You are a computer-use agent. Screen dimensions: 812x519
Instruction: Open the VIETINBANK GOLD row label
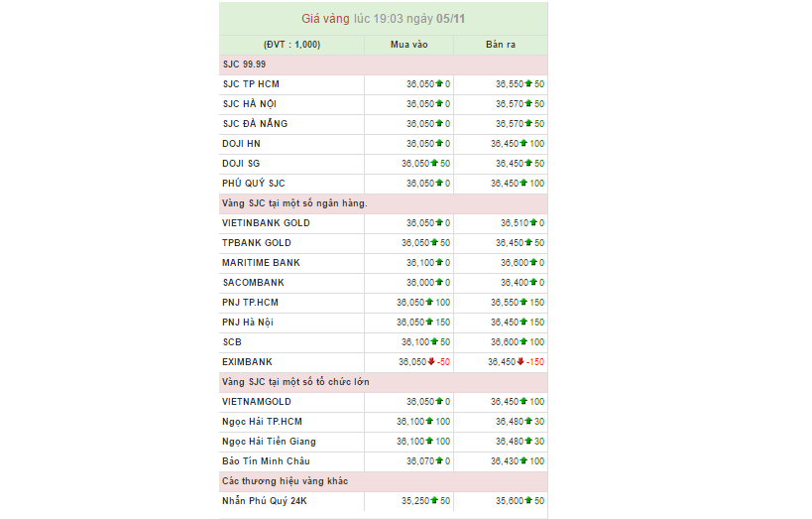coord(266,223)
